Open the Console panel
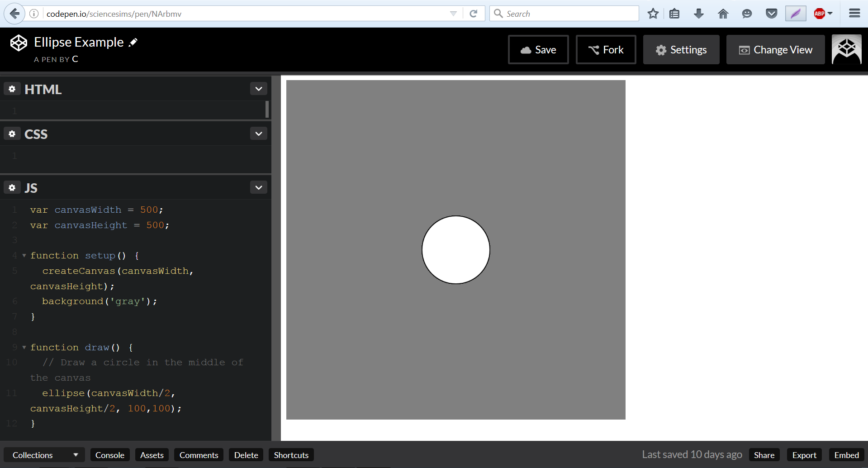This screenshot has width=868, height=468. (x=110, y=455)
